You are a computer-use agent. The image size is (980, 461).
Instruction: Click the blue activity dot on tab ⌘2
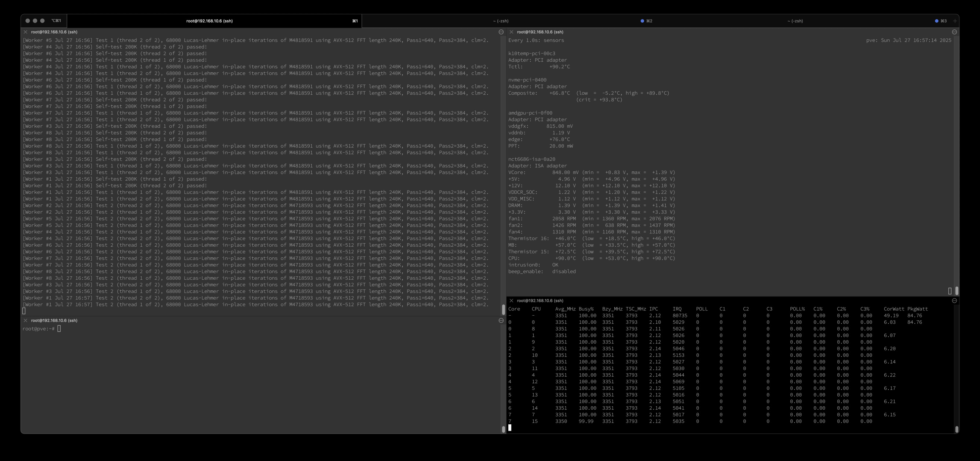tap(642, 21)
